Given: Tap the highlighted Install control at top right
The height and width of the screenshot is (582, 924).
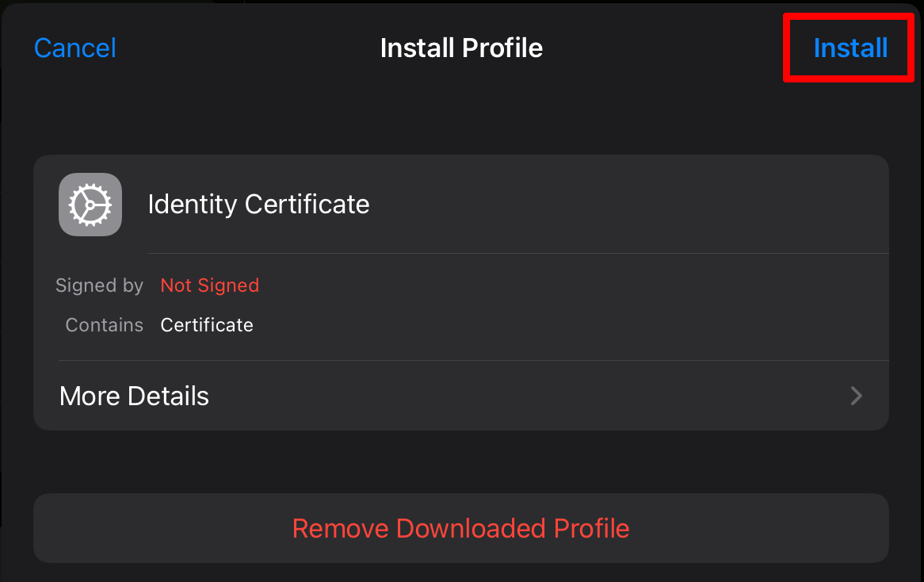Looking at the screenshot, I should pos(849,48).
